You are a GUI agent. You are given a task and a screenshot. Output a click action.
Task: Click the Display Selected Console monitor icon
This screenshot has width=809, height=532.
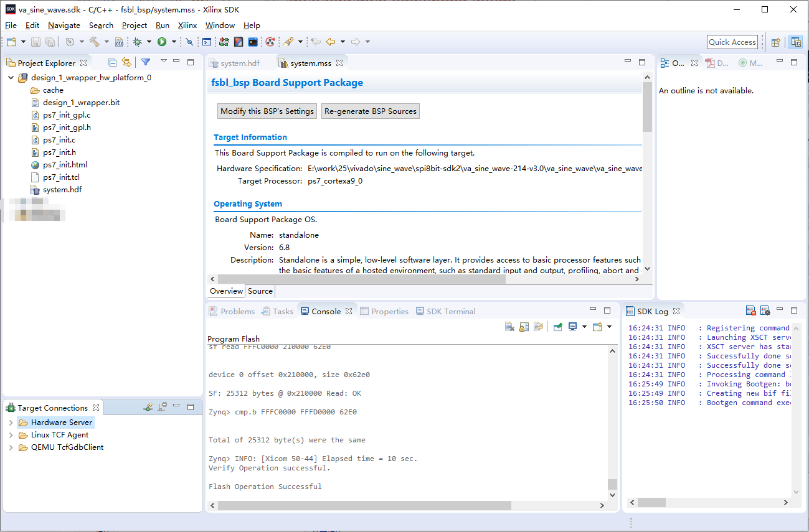pos(573,327)
